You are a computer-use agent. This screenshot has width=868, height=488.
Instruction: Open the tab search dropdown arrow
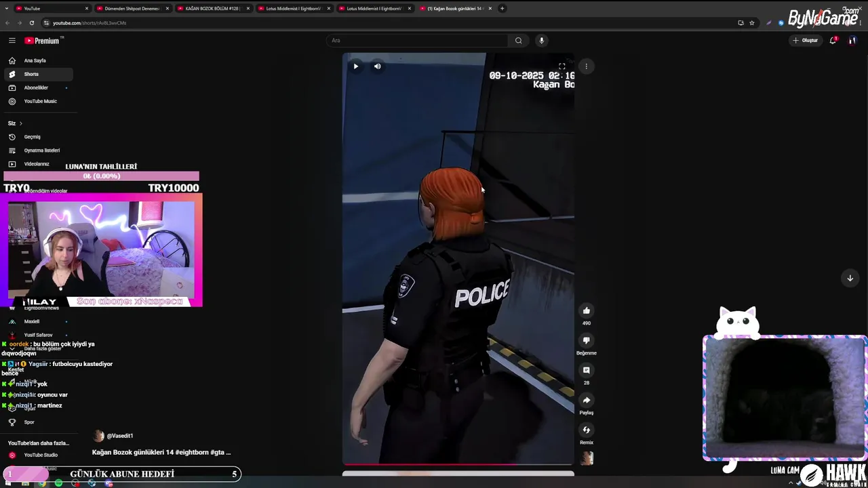7,8
